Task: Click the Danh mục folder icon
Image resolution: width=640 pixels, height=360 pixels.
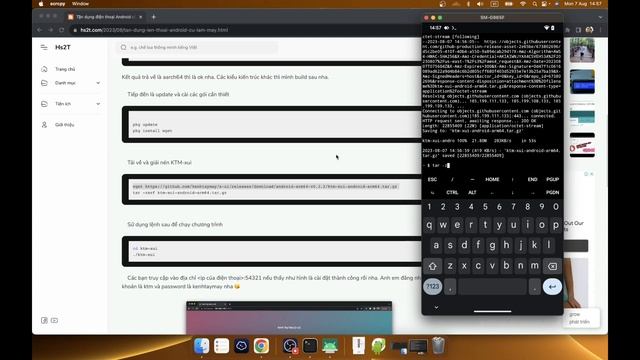Action: tap(44, 83)
